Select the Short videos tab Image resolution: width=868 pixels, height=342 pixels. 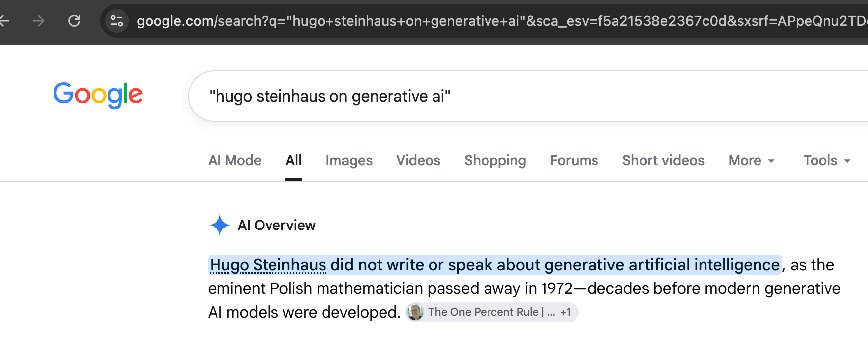[663, 160]
